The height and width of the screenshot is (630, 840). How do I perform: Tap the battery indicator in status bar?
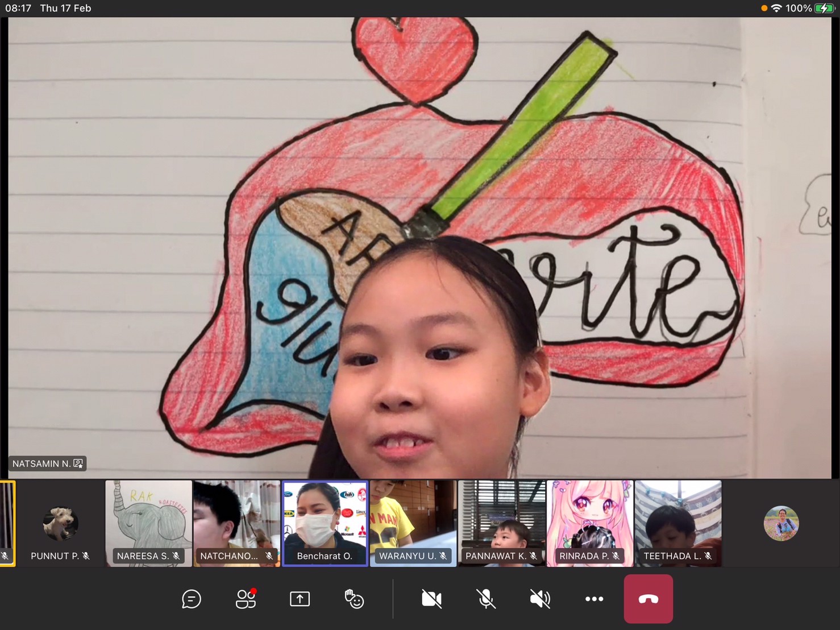pyautogui.click(x=824, y=8)
